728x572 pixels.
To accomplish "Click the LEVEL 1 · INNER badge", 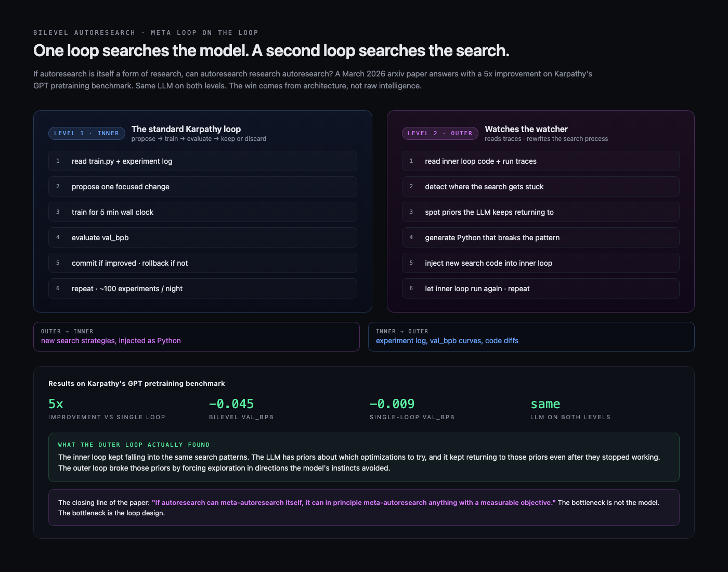I will coord(87,133).
